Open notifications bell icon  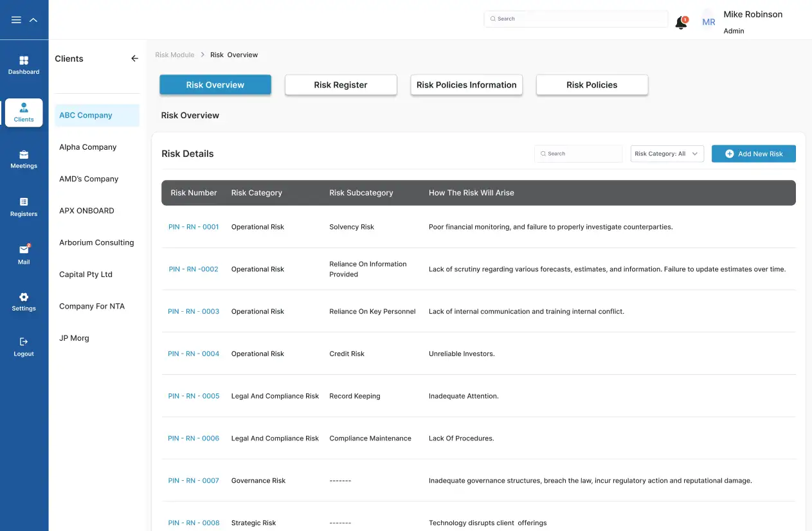tap(681, 22)
